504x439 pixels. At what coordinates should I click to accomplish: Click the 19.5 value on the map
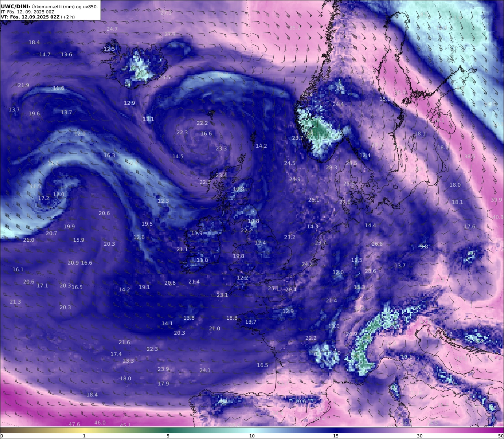(147, 224)
